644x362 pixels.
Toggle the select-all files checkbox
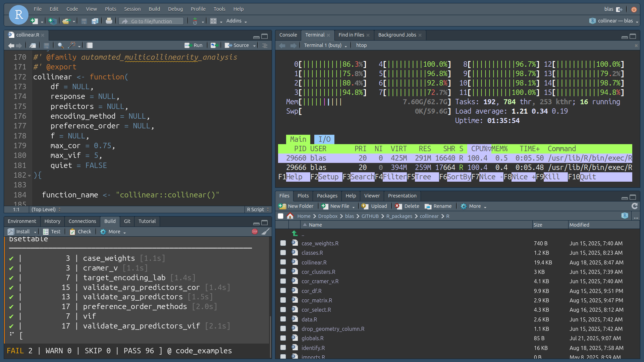[281, 216]
